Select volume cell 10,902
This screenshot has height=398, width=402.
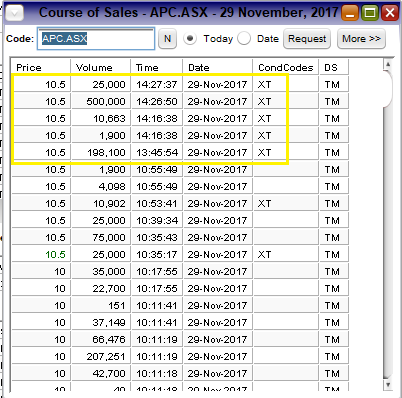click(x=100, y=204)
